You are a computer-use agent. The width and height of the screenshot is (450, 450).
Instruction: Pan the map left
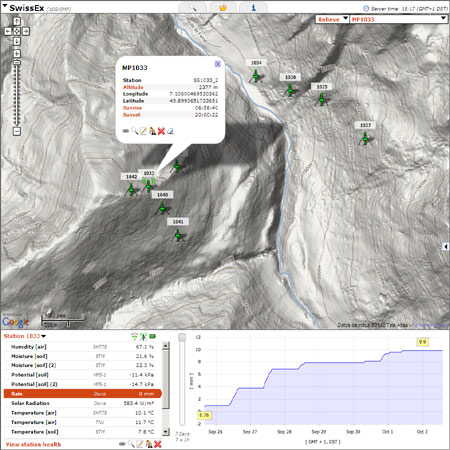coord(8,31)
